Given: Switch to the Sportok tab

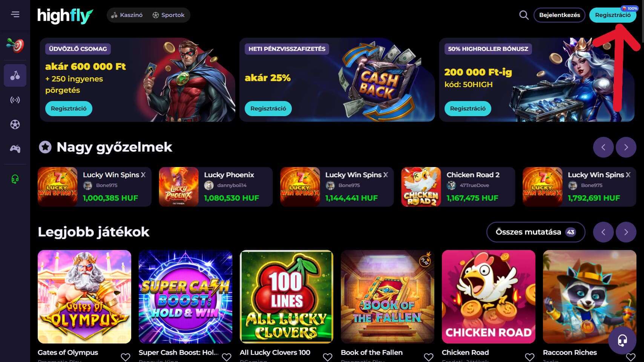Looking at the screenshot, I should pyautogui.click(x=169, y=15).
